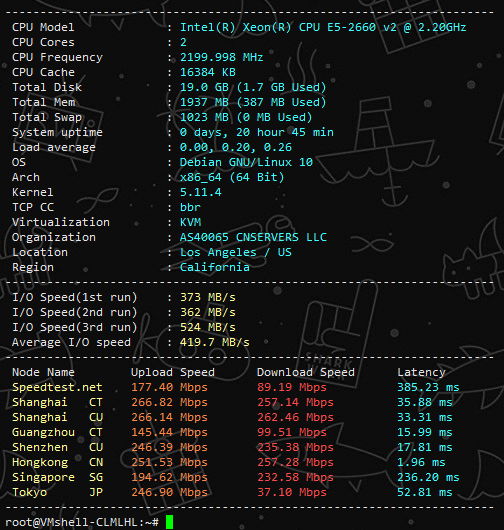Screen dimensions: 504x530
Task: Click the CPU Model value Intel Xeon E5-2660
Action: pyautogui.click(x=323, y=27)
